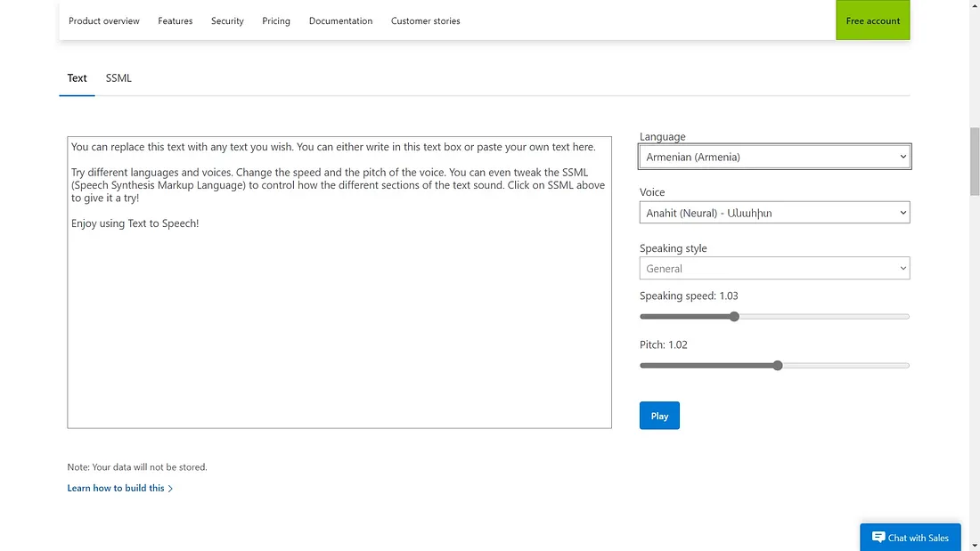Click the 'Speaking style' field label
980x551 pixels.
[674, 248]
